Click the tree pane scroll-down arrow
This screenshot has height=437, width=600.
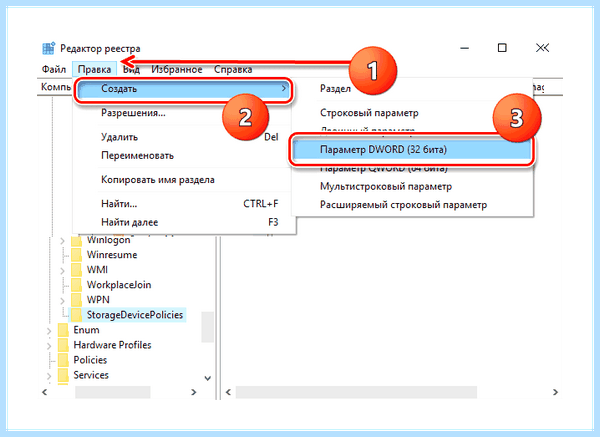[x=207, y=378]
